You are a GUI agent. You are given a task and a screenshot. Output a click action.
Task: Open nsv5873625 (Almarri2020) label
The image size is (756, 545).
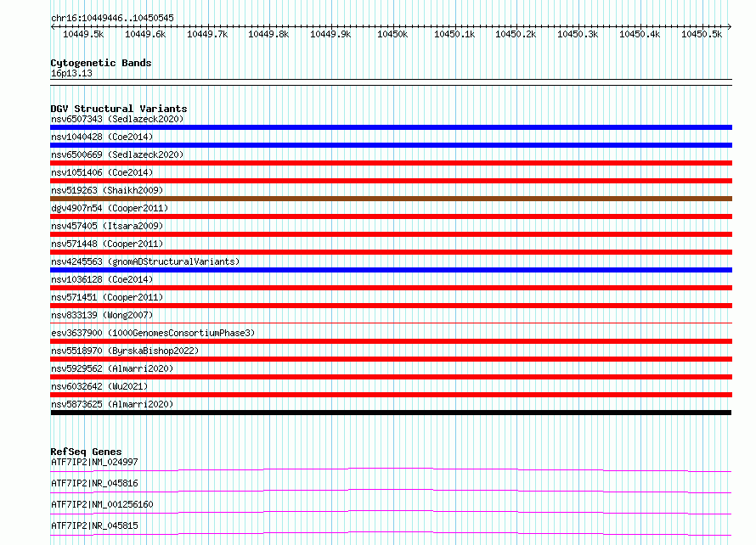pos(112,404)
